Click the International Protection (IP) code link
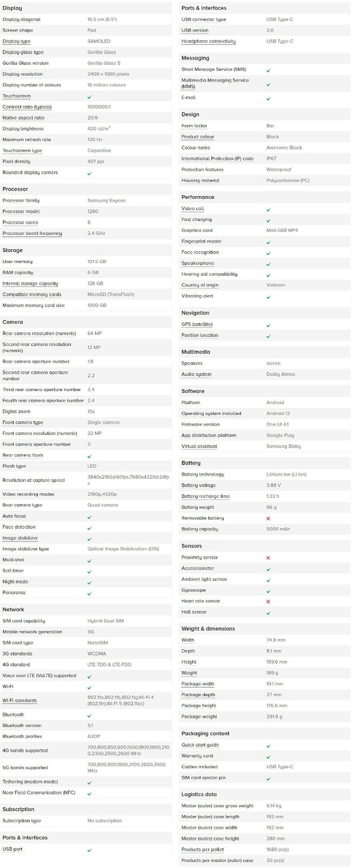The image size is (352, 868). coord(217,159)
